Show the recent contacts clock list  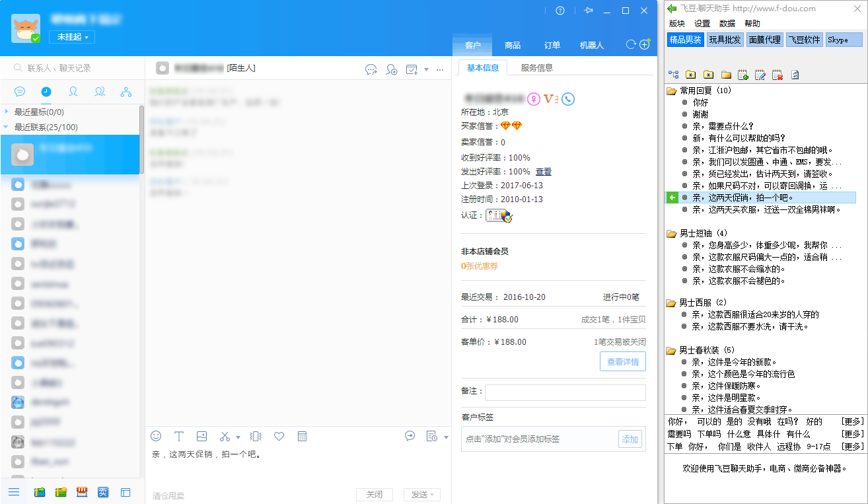[x=46, y=92]
